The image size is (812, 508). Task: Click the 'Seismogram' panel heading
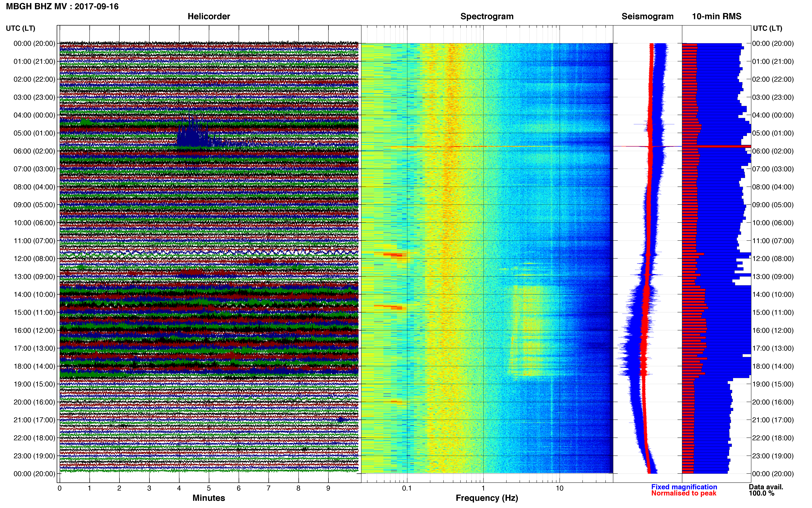[648, 16]
